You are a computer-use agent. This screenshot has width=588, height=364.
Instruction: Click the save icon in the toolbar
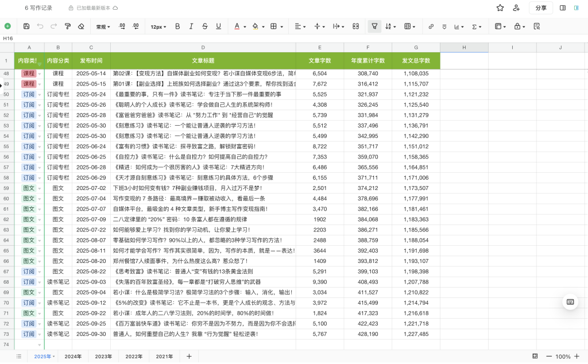click(26, 26)
